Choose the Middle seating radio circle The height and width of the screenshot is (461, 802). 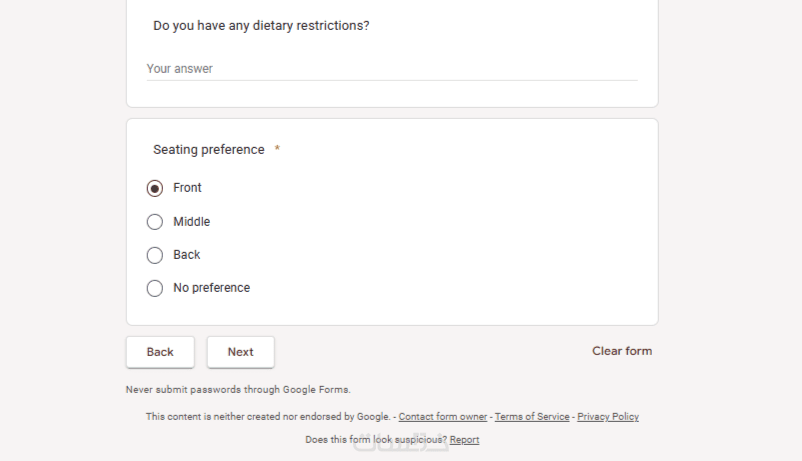pyautogui.click(x=155, y=222)
